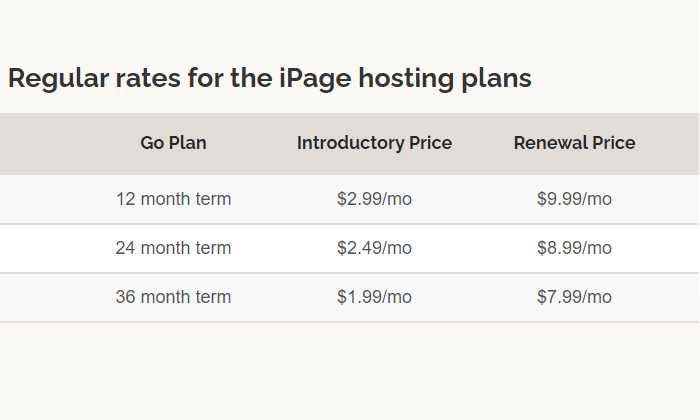
Task: Click the 'Regular rates for the iPage hosting plans' heading
Action: [270, 78]
